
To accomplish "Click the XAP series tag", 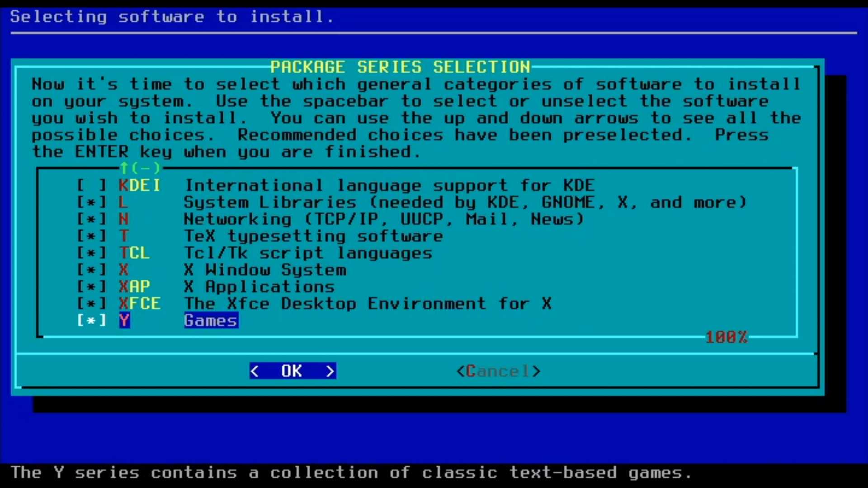I will (134, 286).
